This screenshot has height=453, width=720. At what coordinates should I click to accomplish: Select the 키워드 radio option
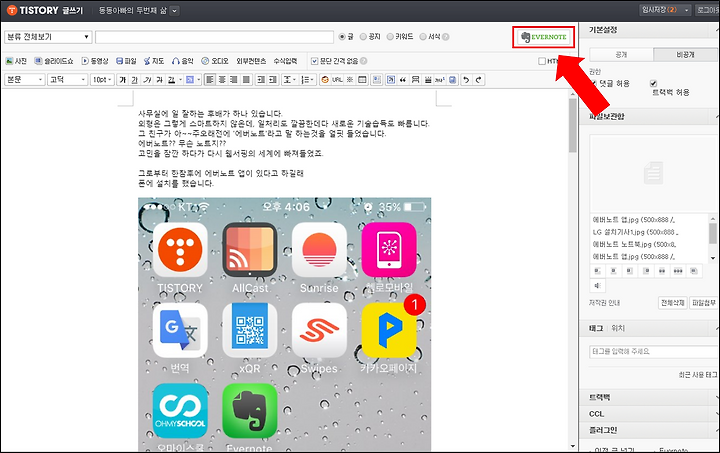[x=390, y=37]
